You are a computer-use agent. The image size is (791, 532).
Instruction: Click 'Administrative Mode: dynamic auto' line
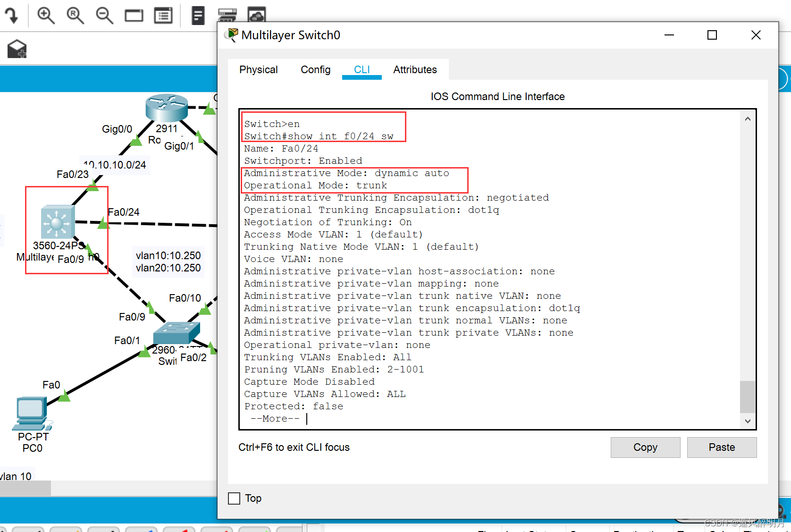pos(346,173)
